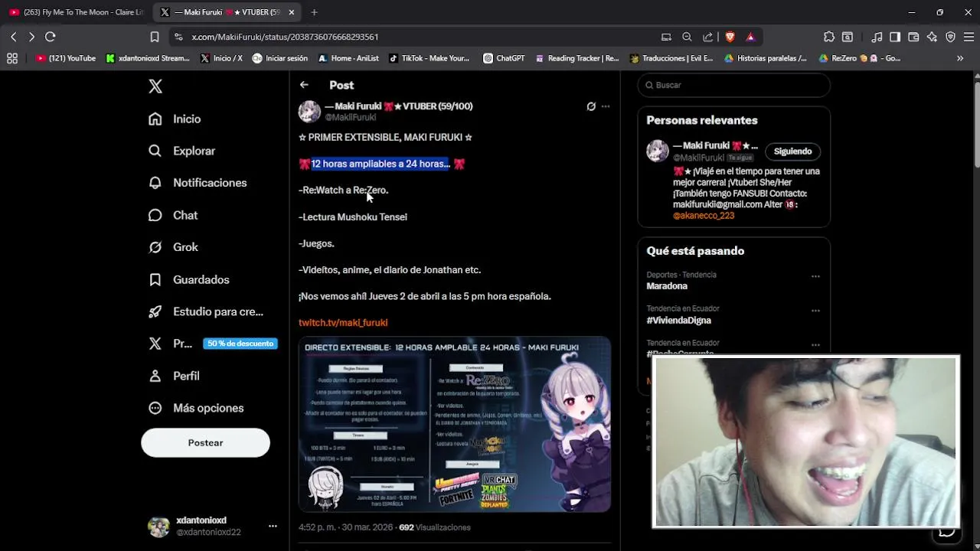Open the Premium entry with discount badge
Viewport: 980px width, 551px height.
tap(212, 344)
